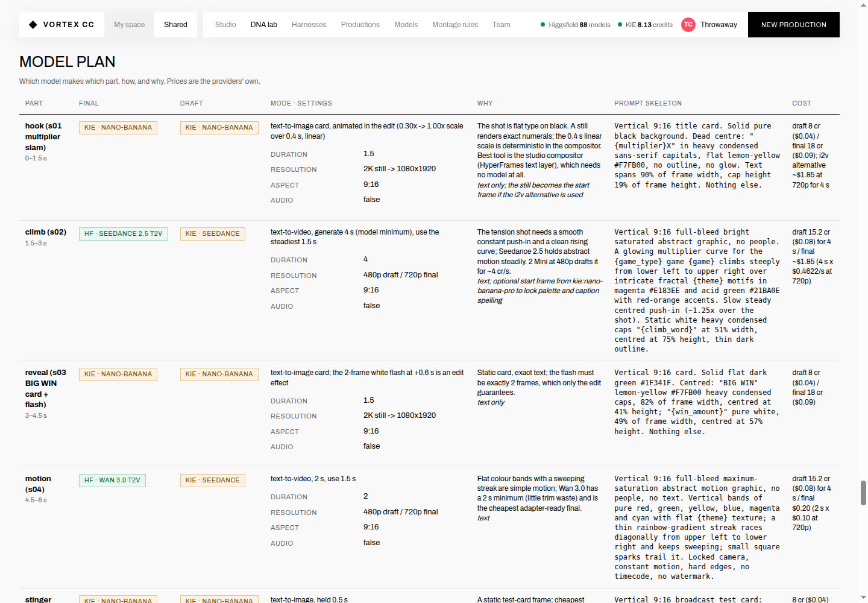Screen dimensions: 868x603
Task: Click the '4.5–6 s' timing text
Action: (36, 500)
